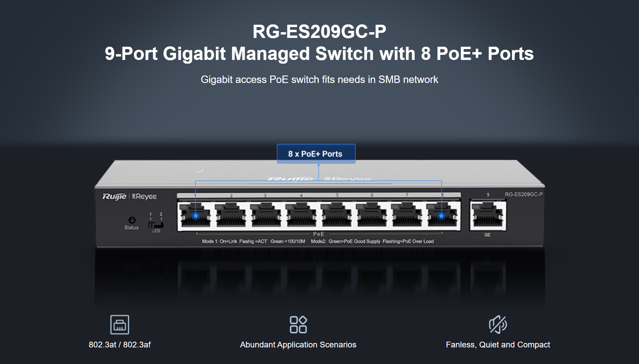The image size is (639, 364).
Task: Click the RG-ES209GC-P heading
Action: [x=319, y=31]
